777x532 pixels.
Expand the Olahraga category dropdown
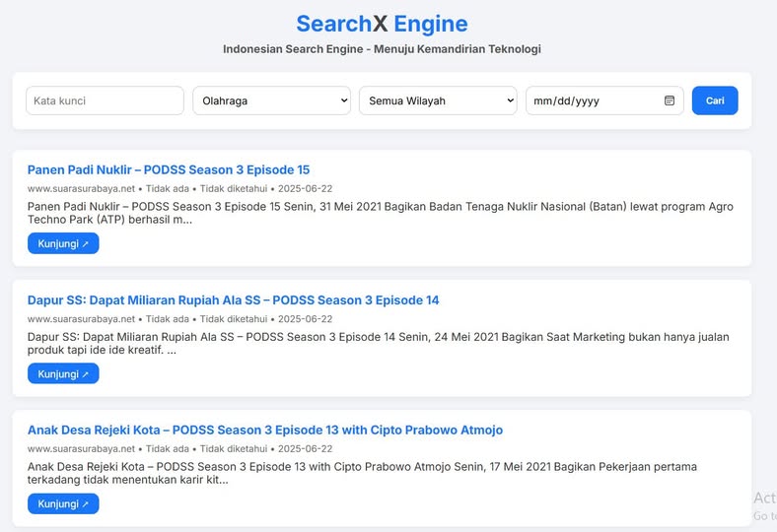coord(271,100)
